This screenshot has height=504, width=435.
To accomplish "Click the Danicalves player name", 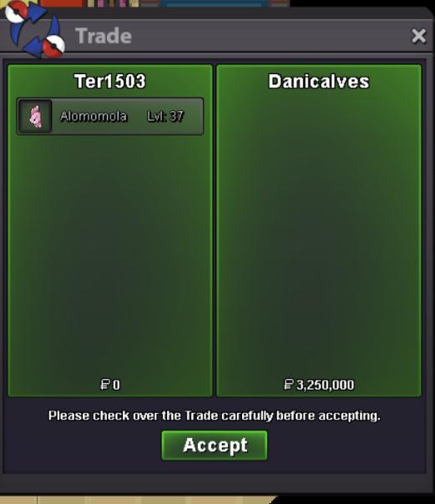I will point(319,81).
